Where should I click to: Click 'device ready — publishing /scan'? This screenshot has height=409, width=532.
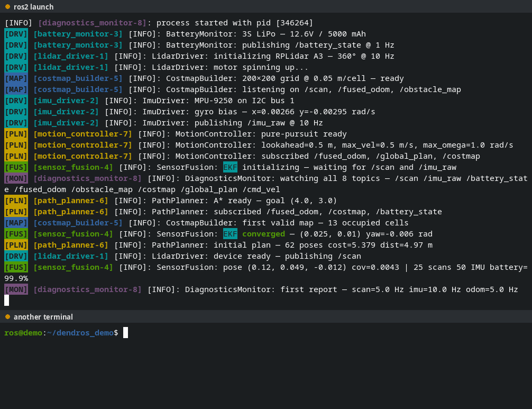[287, 256]
